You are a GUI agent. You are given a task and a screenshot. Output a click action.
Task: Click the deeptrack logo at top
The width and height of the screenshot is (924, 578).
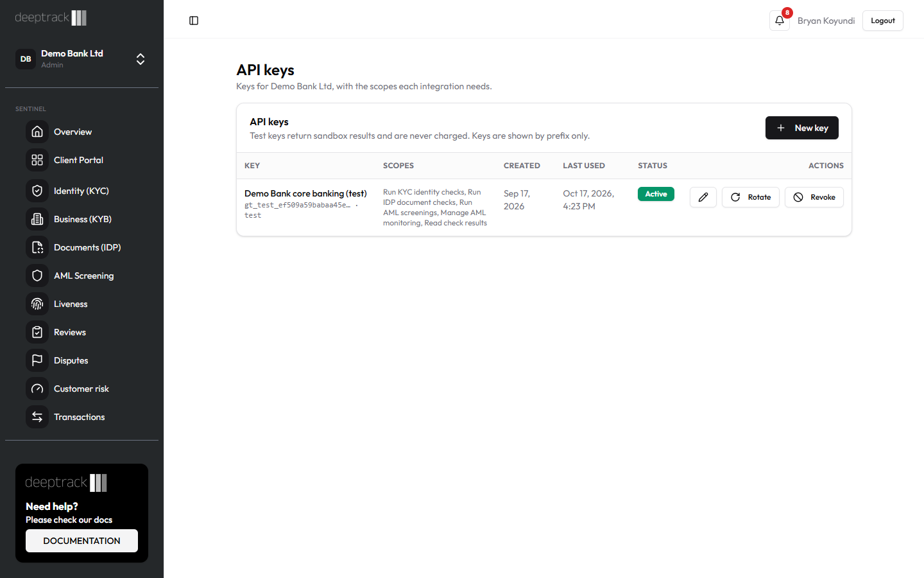(51, 18)
